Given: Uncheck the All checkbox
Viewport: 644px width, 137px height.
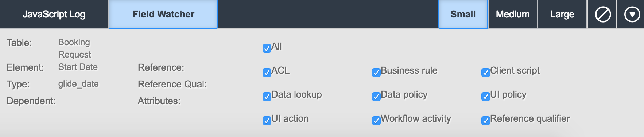Looking at the screenshot, I should pos(267,48).
